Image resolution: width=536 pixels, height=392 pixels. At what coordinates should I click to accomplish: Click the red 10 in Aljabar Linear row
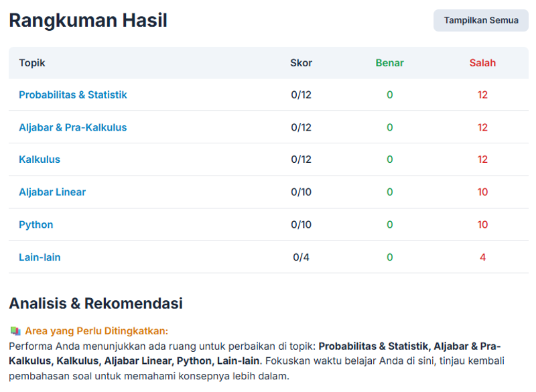click(482, 192)
